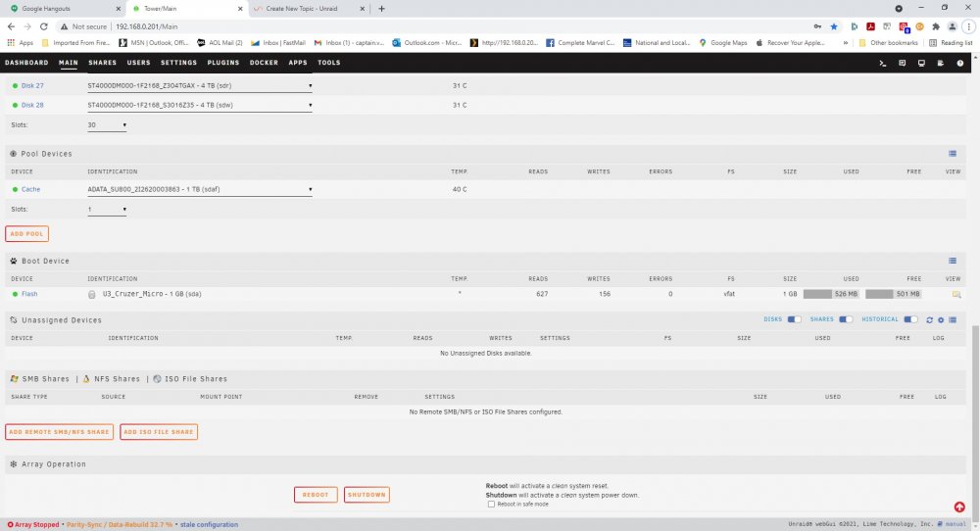
Task: Open the SETTINGS menu
Action: [178, 63]
